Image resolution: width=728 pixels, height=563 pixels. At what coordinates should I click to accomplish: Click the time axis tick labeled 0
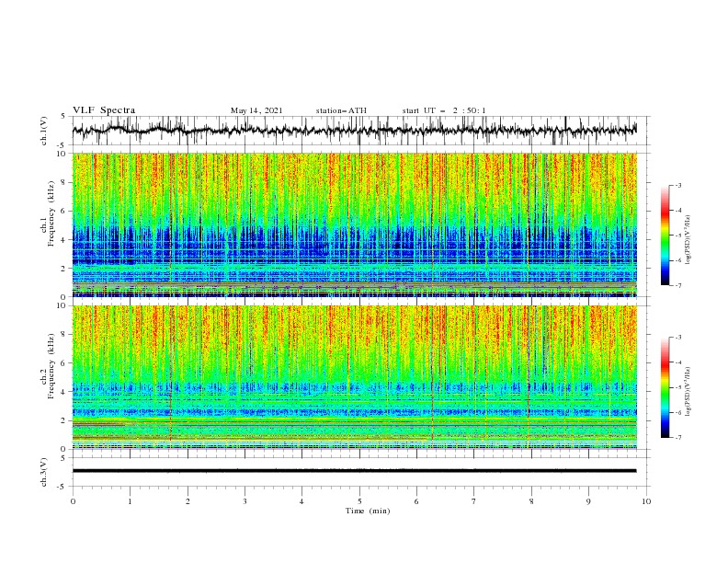pyautogui.click(x=73, y=501)
